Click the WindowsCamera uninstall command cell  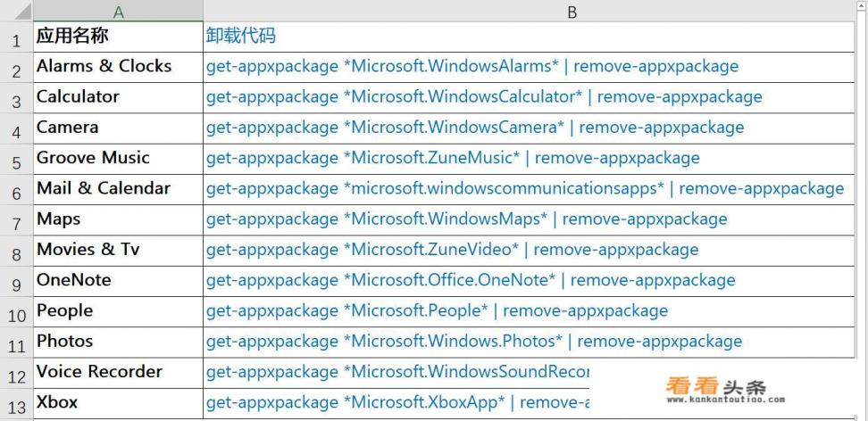529,128
